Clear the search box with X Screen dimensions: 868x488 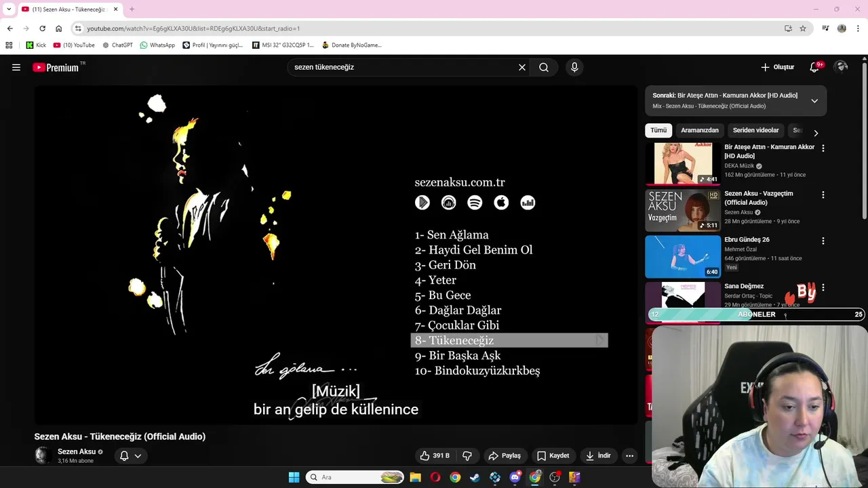click(x=522, y=67)
